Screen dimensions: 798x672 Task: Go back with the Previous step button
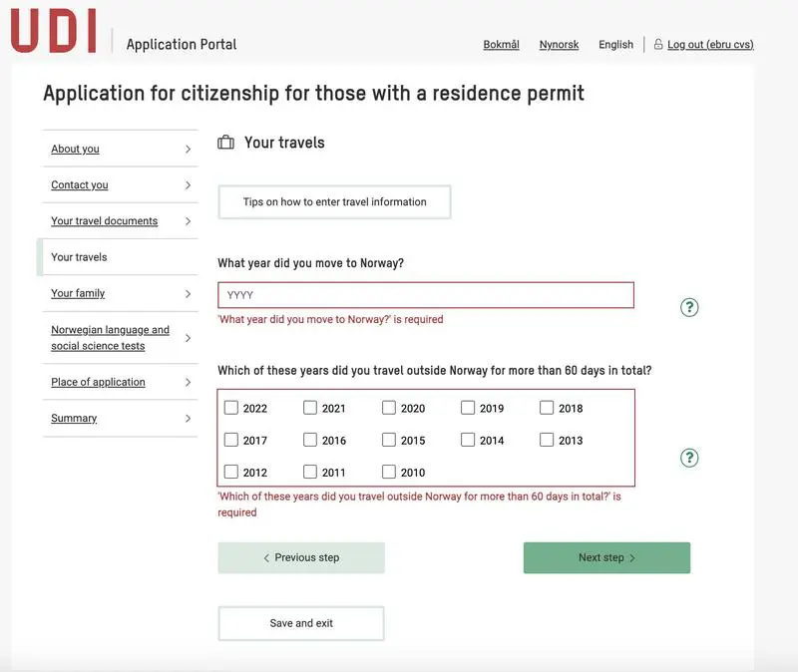tap(300, 558)
